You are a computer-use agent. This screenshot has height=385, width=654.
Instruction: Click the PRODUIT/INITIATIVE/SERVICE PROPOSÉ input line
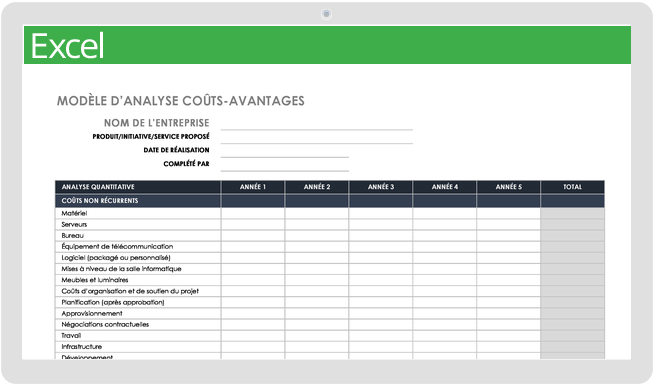317,138
